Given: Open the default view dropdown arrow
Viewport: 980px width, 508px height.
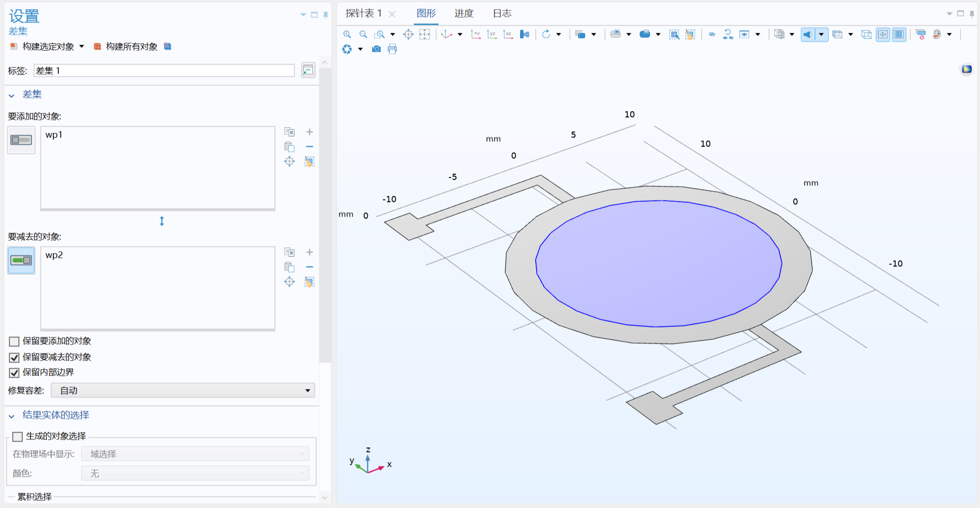Looking at the screenshot, I should (x=460, y=34).
